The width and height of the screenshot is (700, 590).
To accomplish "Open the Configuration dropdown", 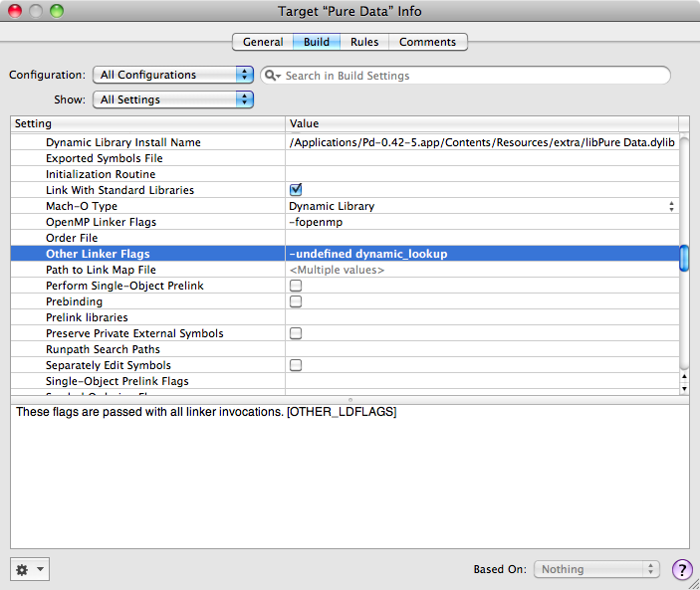I will pos(173,75).
